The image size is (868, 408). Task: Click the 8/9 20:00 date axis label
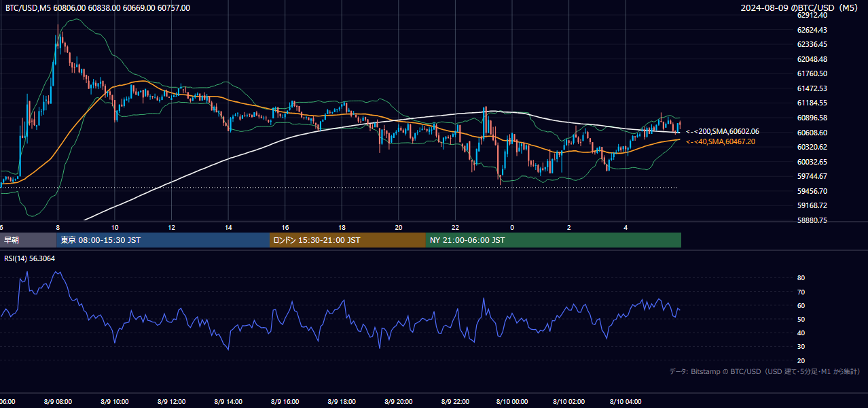(x=398, y=402)
